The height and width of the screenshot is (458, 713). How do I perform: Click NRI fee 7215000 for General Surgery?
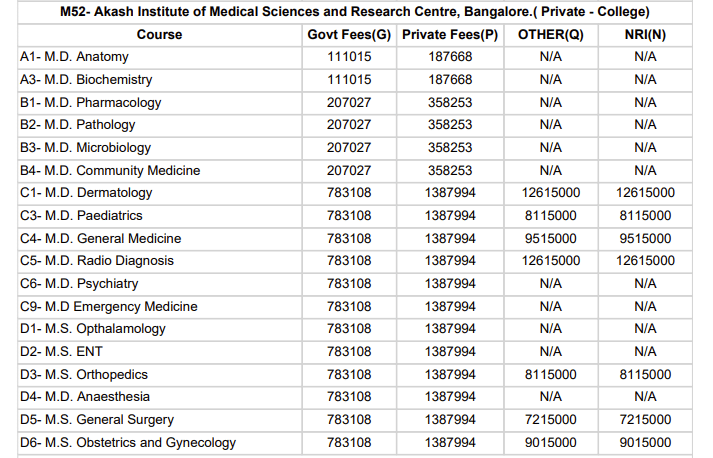pos(645,420)
